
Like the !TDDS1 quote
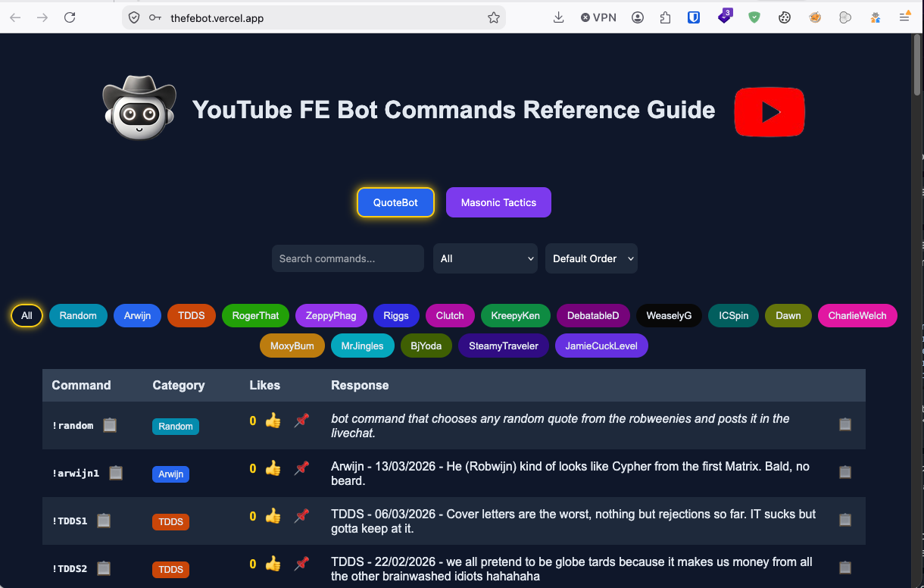tap(273, 516)
